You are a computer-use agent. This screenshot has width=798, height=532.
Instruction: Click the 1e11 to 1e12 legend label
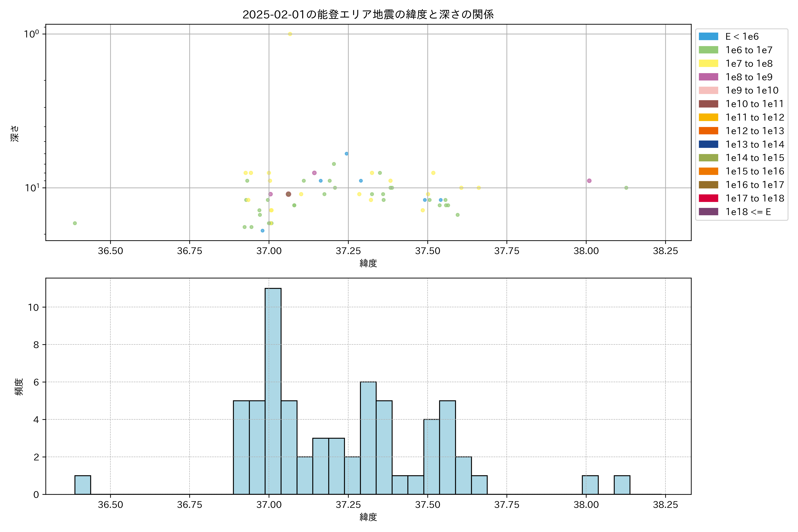pyautogui.click(x=755, y=117)
